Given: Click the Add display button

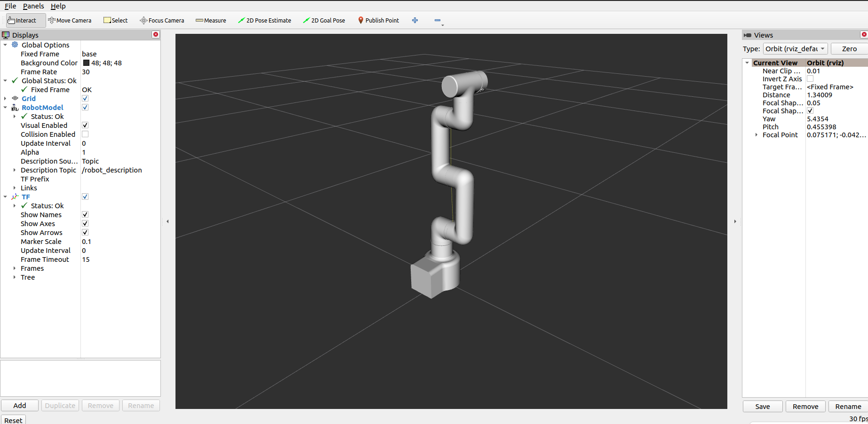Looking at the screenshot, I should [x=20, y=406].
